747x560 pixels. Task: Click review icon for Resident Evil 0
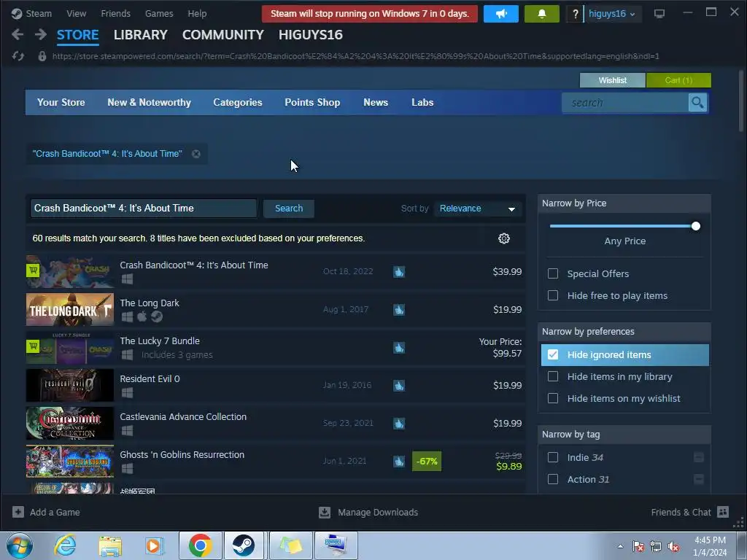pos(399,385)
